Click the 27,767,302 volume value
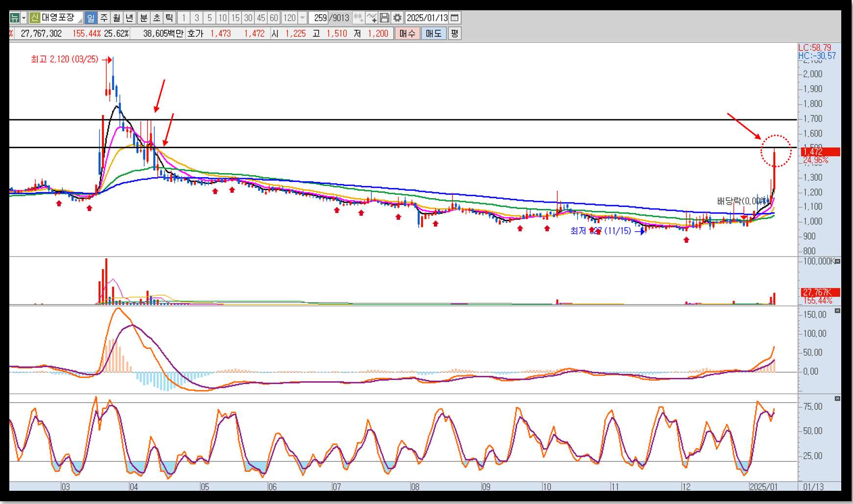This screenshot has width=853, height=504. (41, 33)
